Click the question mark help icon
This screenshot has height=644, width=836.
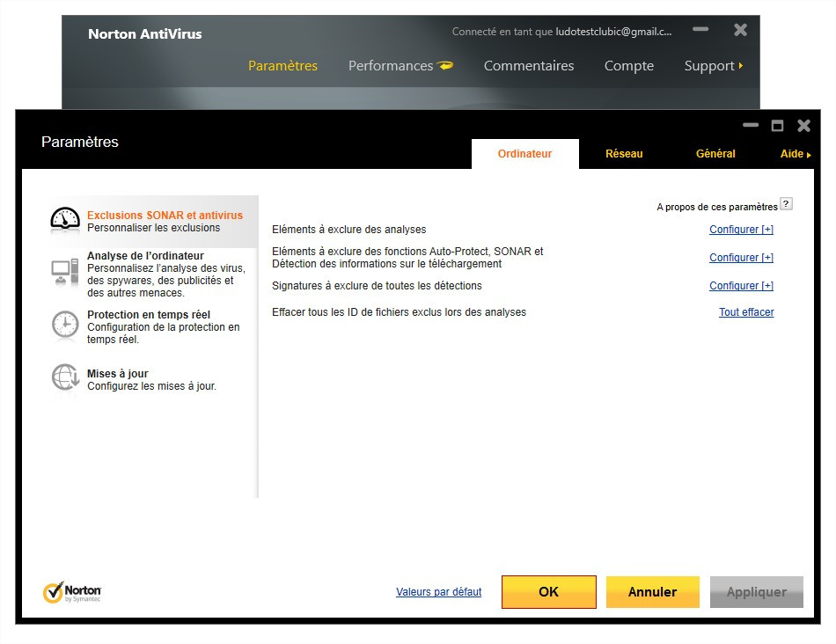pos(786,204)
